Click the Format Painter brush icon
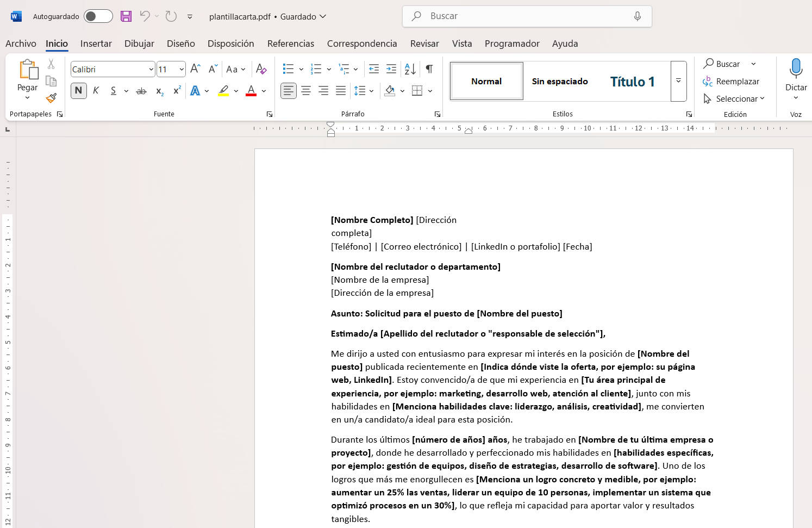The height and width of the screenshot is (528, 812). click(51, 98)
